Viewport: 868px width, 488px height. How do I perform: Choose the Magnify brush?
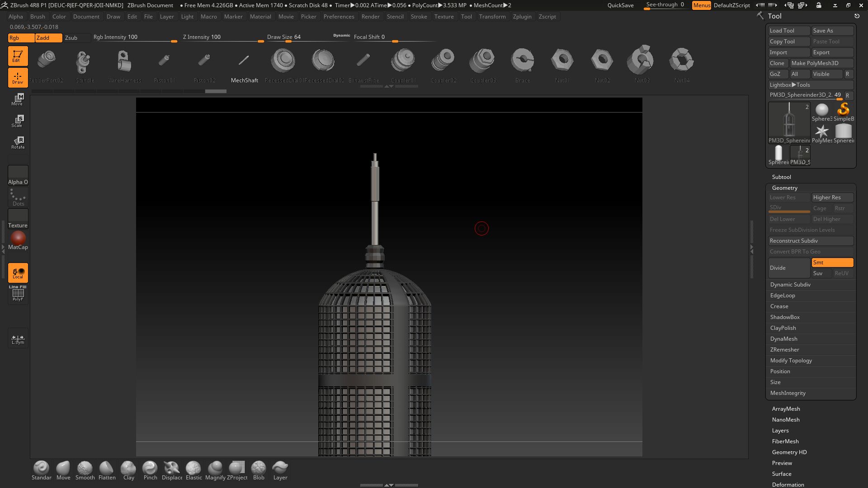[x=215, y=470]
